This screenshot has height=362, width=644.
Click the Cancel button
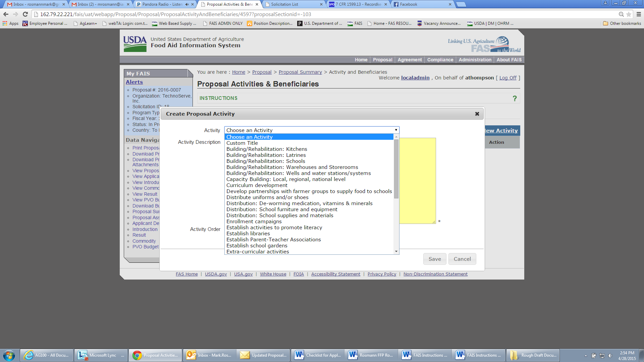coord(462,259)
